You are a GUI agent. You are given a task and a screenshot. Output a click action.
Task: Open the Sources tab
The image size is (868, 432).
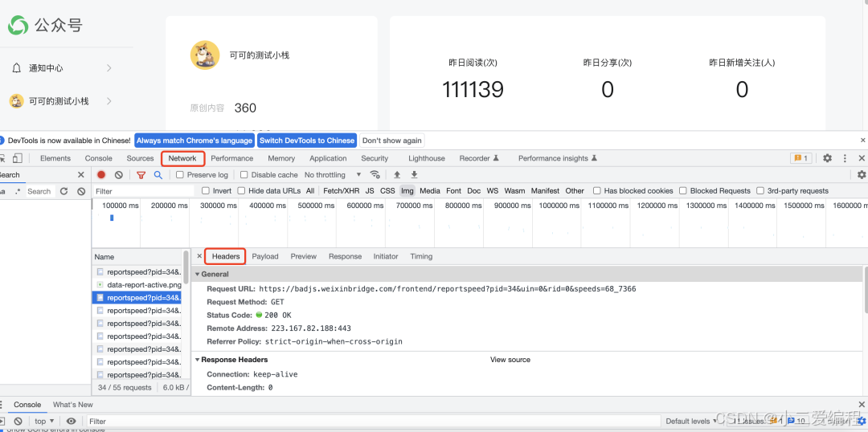click(x=140, y=158)
